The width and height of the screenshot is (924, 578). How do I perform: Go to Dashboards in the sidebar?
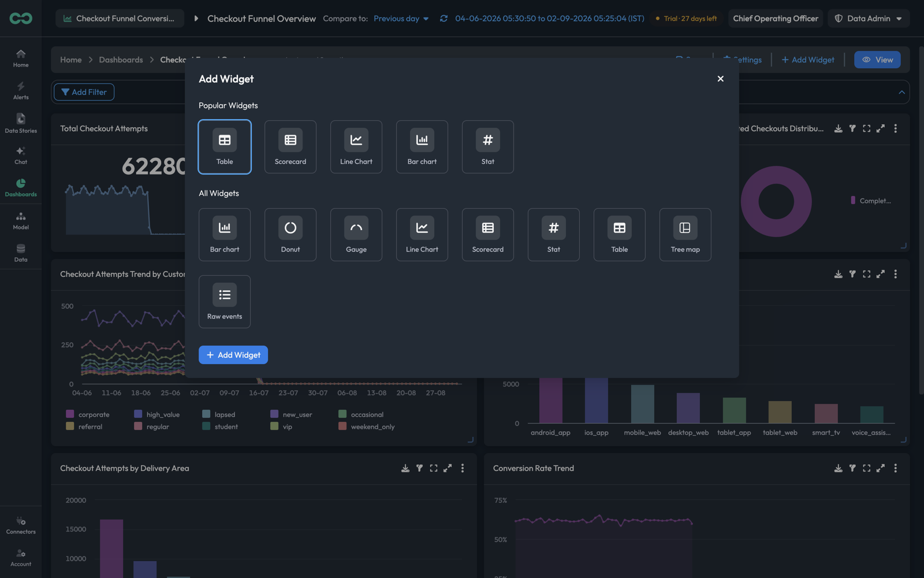point(21,188)
